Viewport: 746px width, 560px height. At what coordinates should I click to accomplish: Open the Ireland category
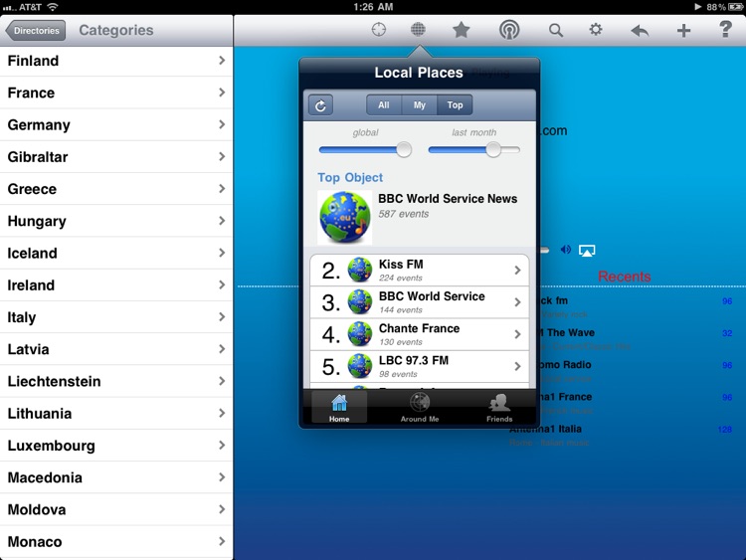[116, 285]
